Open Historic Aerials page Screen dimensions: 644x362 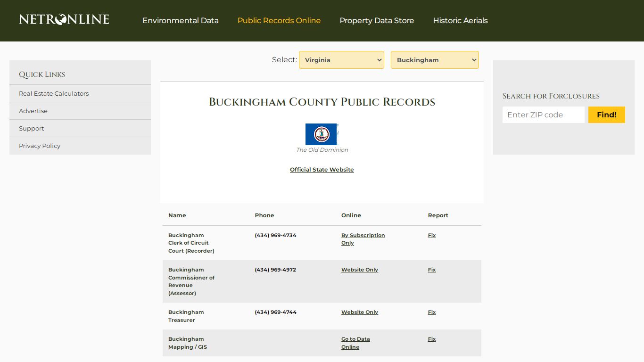point(460,21)
